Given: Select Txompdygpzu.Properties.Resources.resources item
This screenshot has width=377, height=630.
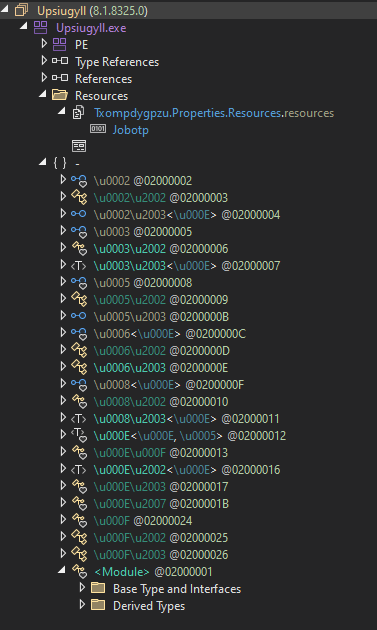Looking at the screenshot, I should [214, 113].
